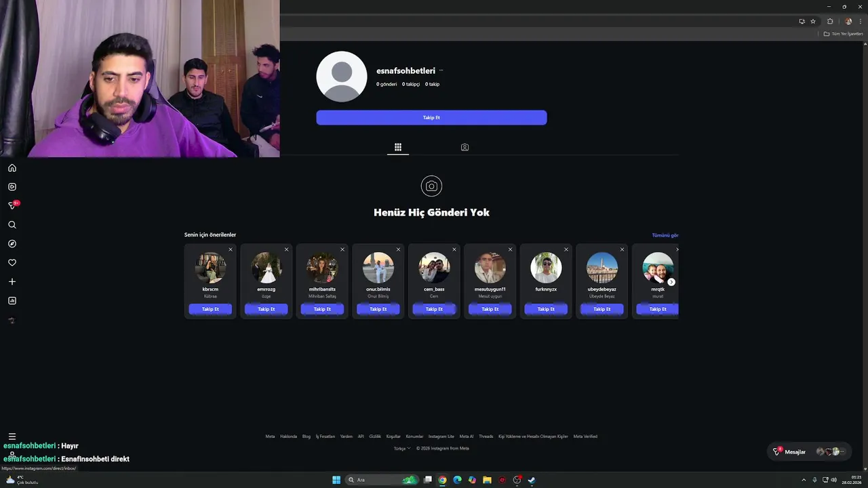
Task: Dismiss the furknnyzx suggestion card
Action: click(566, 249)
